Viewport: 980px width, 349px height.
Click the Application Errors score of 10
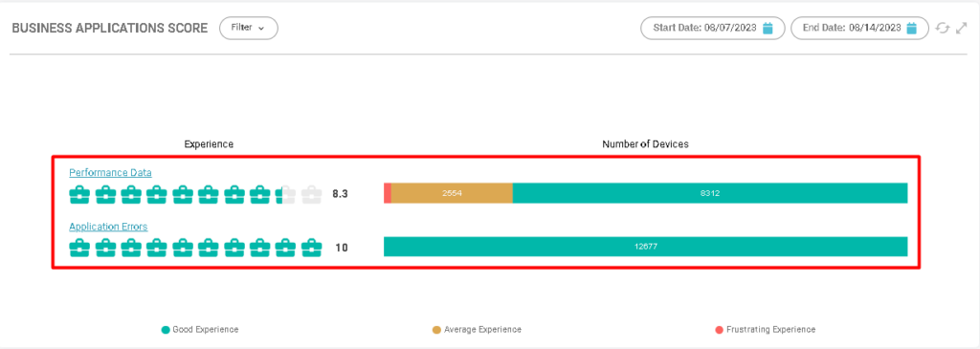coord(342,248)
